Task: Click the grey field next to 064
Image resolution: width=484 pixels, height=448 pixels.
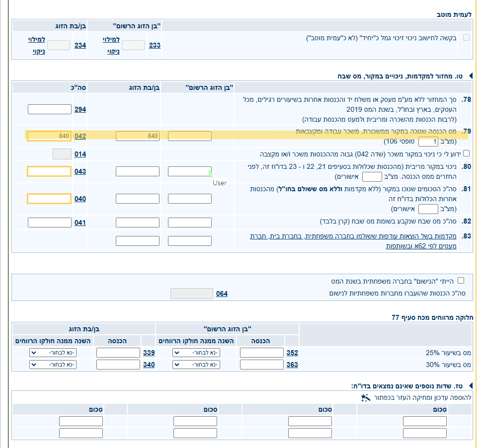Action: tap(192, 294)
